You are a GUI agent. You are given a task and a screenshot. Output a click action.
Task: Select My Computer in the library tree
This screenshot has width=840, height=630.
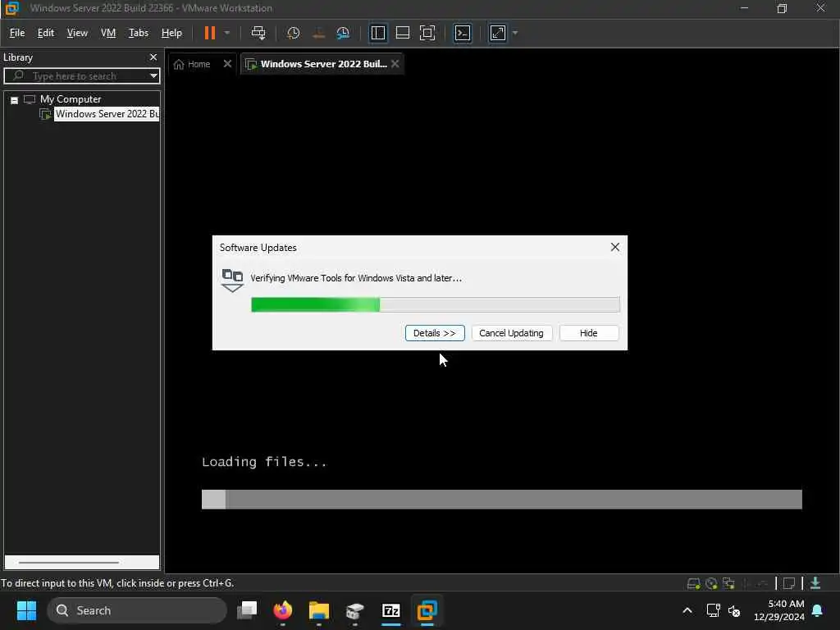(x=71, y=99)
